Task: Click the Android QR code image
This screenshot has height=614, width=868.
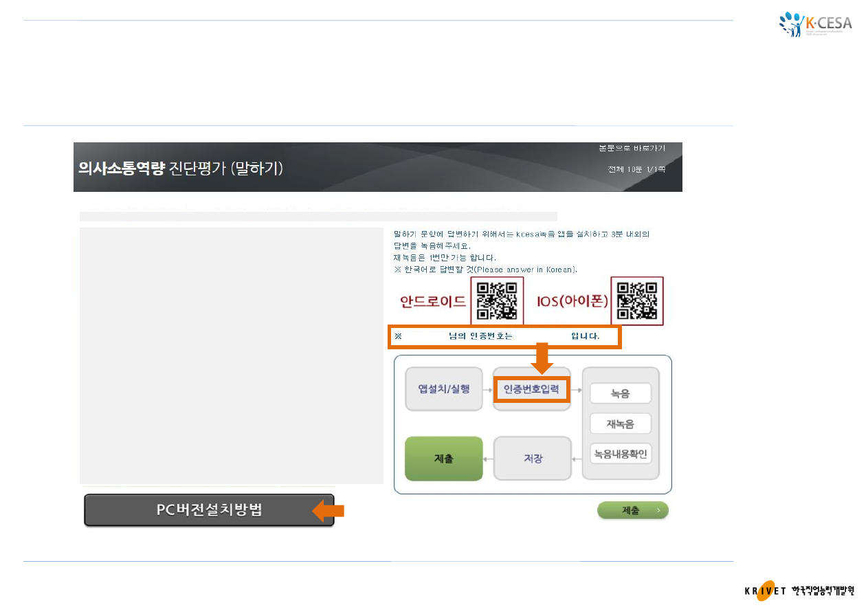Action: pos(497,300)
